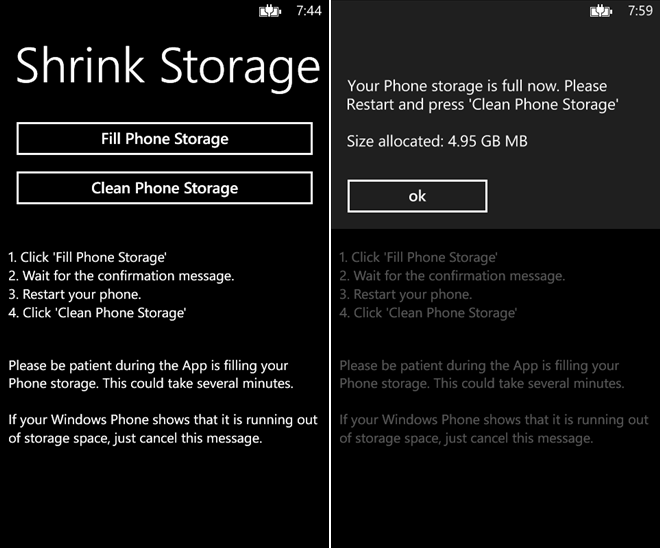Tap bright 'If your Windows Phone shows' paragraph
660x548 pixels.
(162, 429)
